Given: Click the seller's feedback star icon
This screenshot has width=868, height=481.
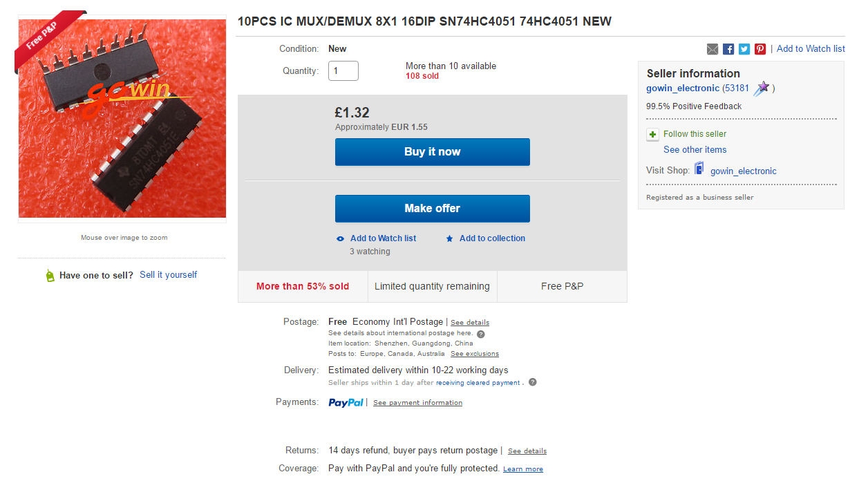Looking at the screenshot, I should 762,88.
